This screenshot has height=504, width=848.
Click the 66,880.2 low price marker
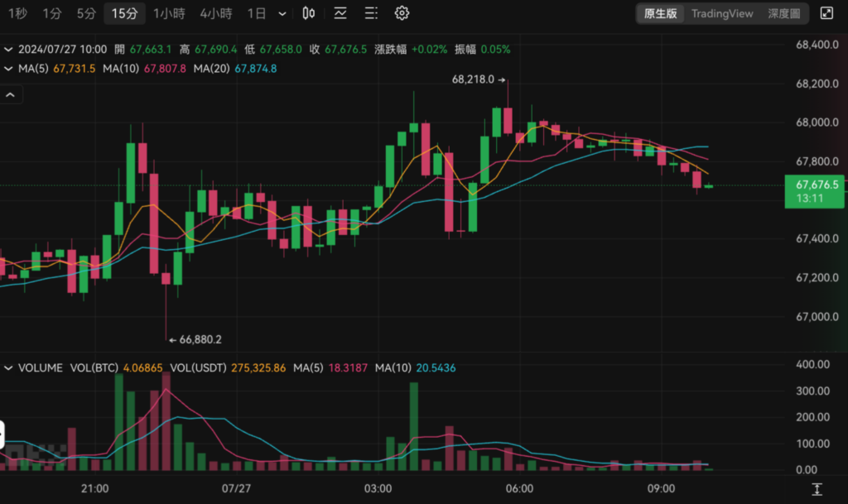195,340
